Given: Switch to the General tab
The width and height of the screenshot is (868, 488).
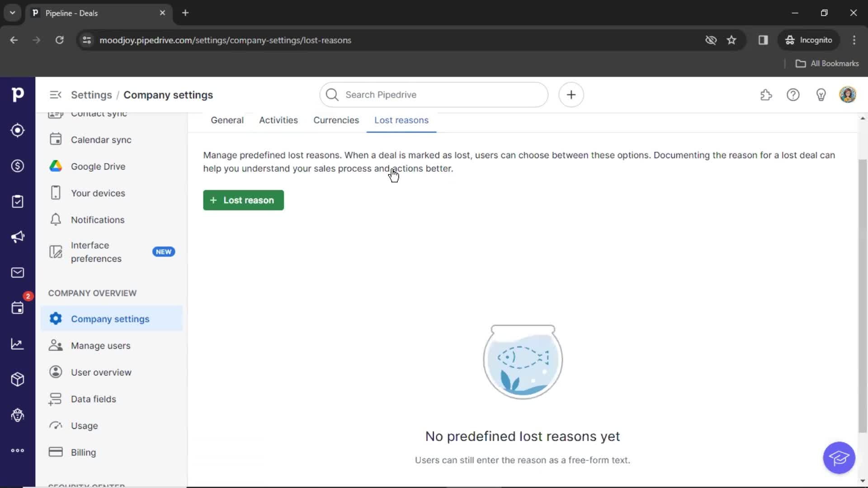Looking at the screenshot, I should (x=227, y=120).
